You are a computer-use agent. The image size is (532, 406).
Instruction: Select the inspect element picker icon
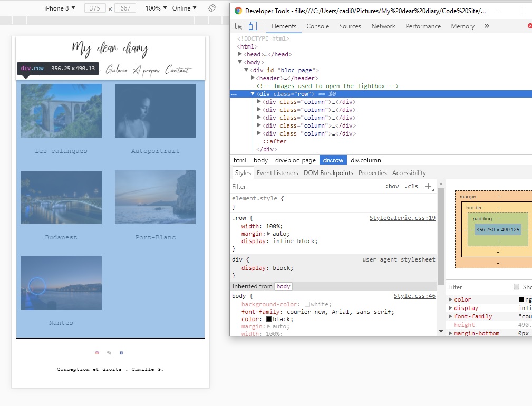coord(238,26)
